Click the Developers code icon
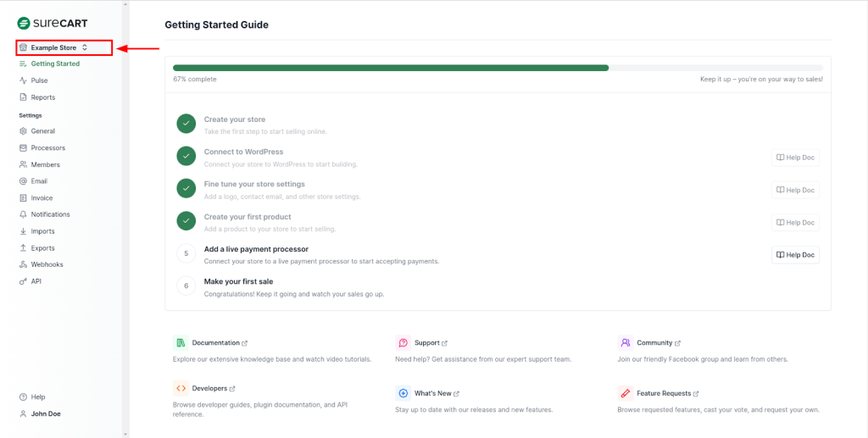The width and height of the screenshot is (868, 438). pos(181,389)
